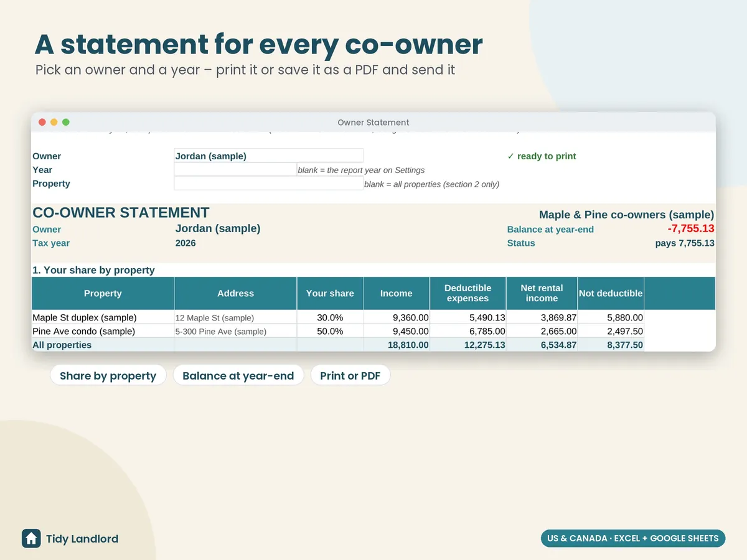Select the 12 Maple St (sample) address cell
747x560 pixels.
(235, 317)
